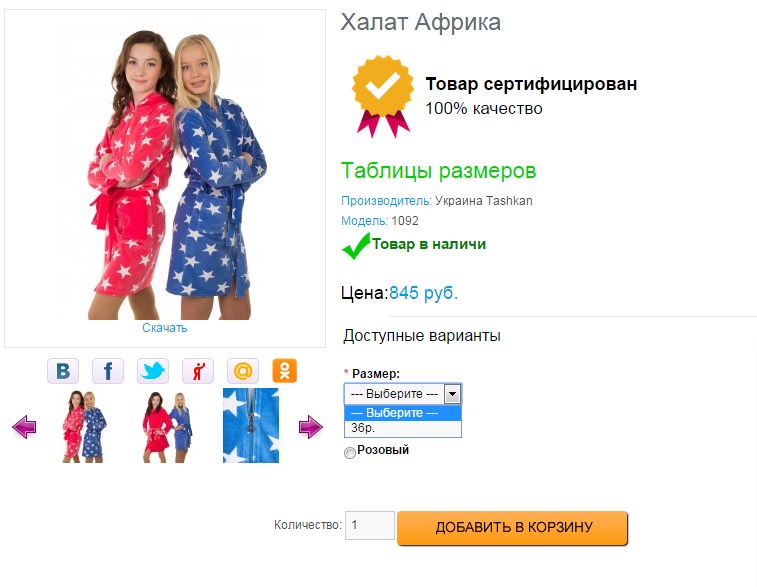Share via Twitter bird icon
757x587 pixels.
coord(153,371)
